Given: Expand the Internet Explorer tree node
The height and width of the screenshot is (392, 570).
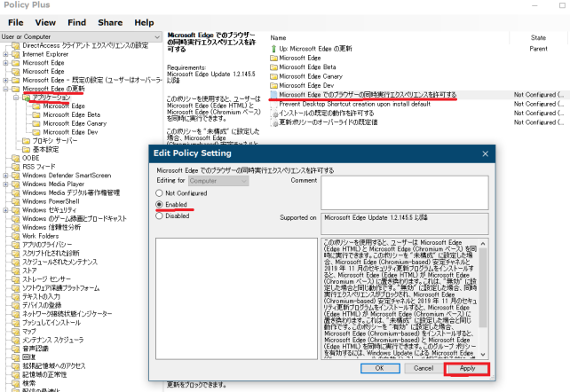Looking at the screenshot, I should pos(5,54).
